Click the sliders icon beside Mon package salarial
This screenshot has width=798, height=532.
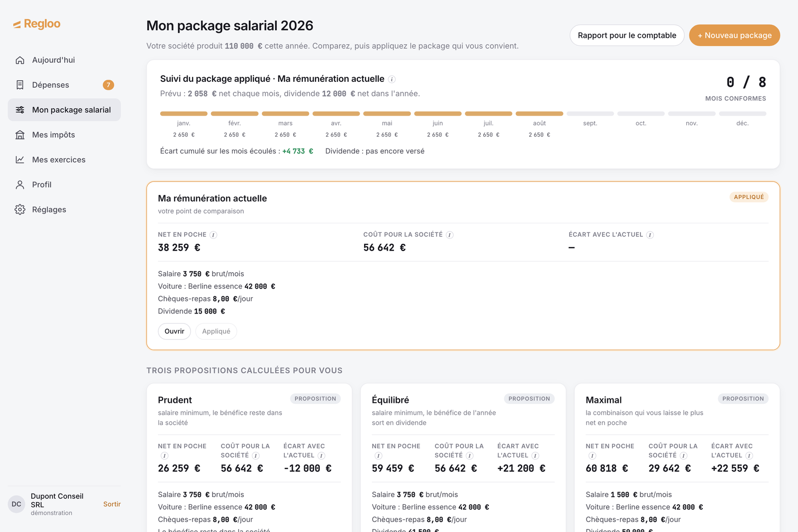[20, 110]
